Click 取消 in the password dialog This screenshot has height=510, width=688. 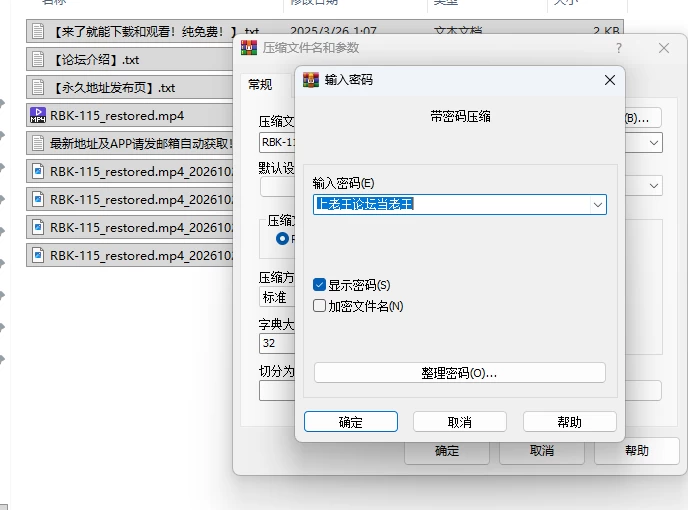[x=459, y=422]
